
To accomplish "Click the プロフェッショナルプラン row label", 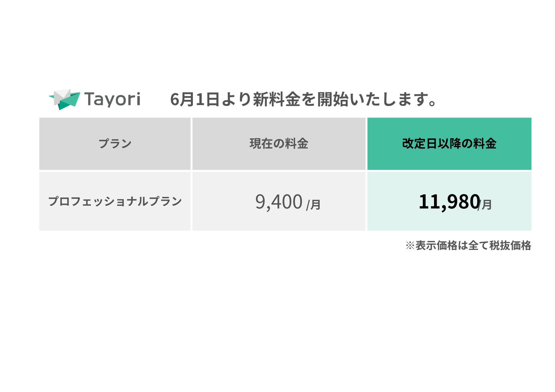I will click(x=115, y=201).
